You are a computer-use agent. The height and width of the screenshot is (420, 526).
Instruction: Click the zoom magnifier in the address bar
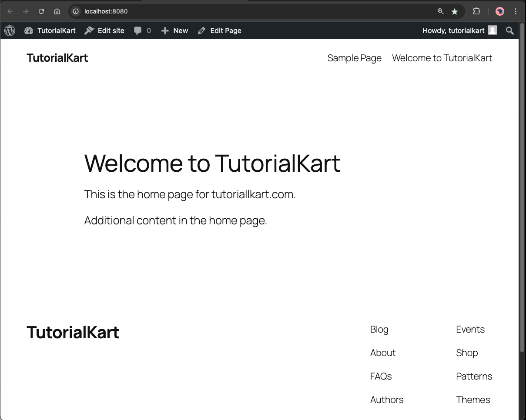(440, 11)
